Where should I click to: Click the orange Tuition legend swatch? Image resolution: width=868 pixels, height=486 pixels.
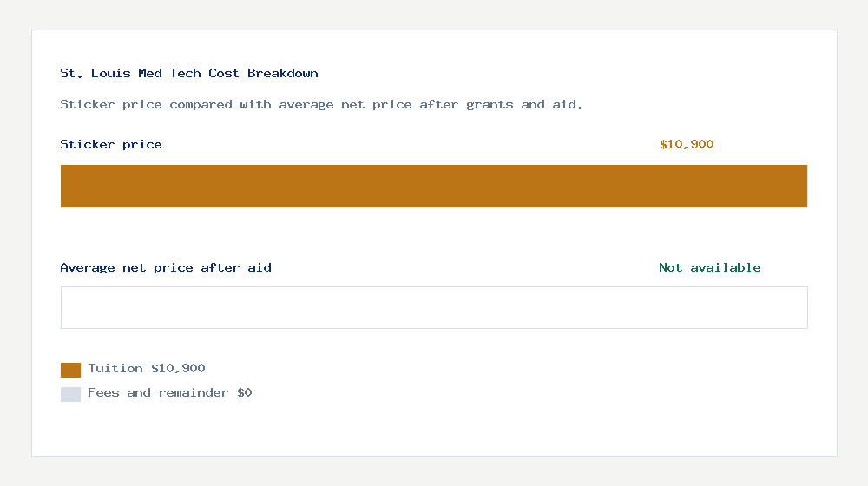(x=70, y=370)
